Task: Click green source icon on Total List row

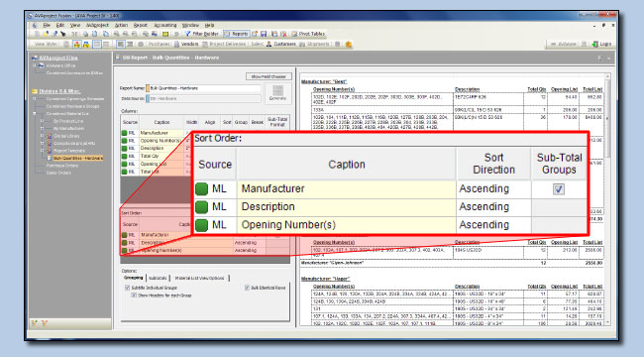Action: coord(124,172)
